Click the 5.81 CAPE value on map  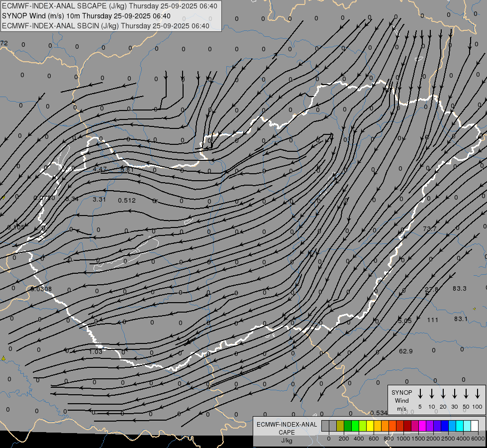click(127, 169)
